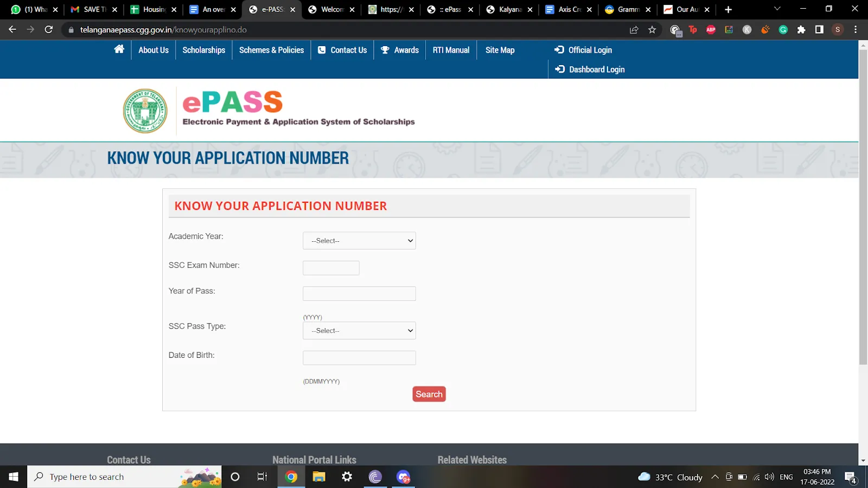Open the Grammarly extension icon in the toolbar
Viewport: 868px width, 488px height.
pyautogui.click(x=783, y=30)
